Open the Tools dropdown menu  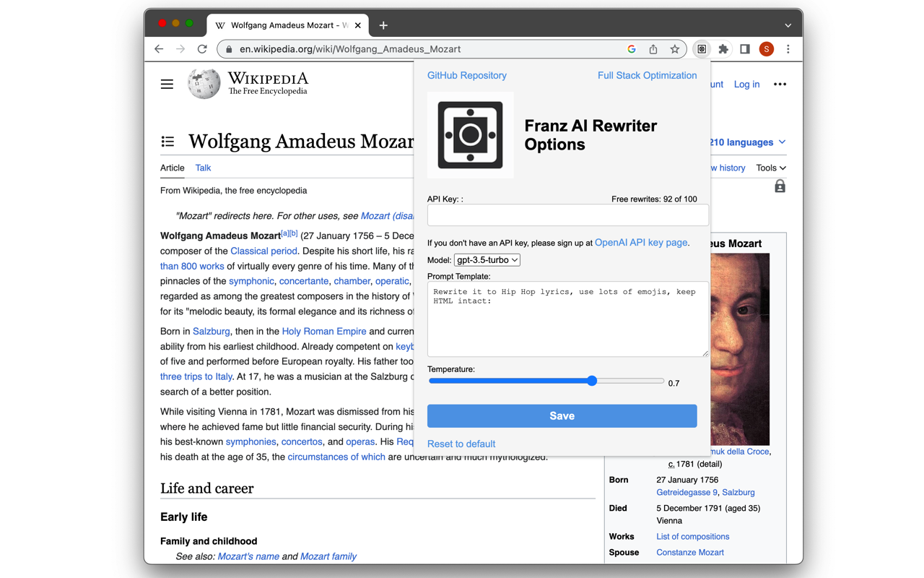771,168
